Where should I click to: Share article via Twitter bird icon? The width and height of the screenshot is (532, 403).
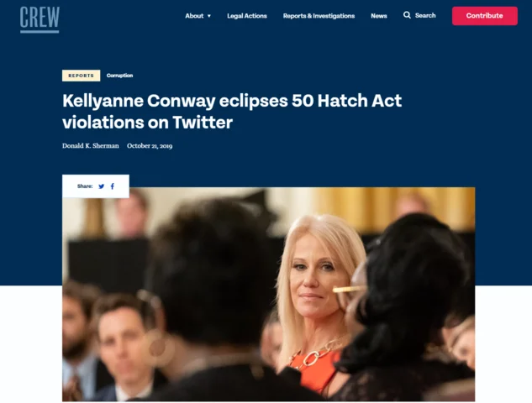click(x=101, y=186)
